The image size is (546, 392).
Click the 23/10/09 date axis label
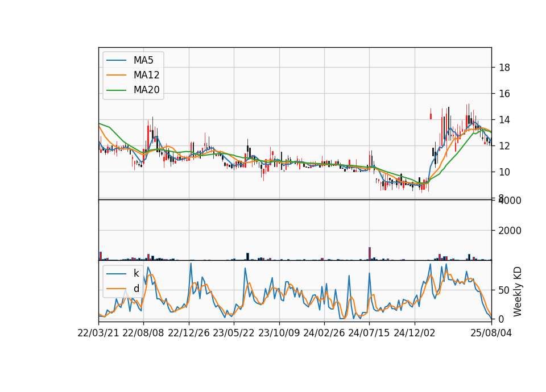pos(279,333)
